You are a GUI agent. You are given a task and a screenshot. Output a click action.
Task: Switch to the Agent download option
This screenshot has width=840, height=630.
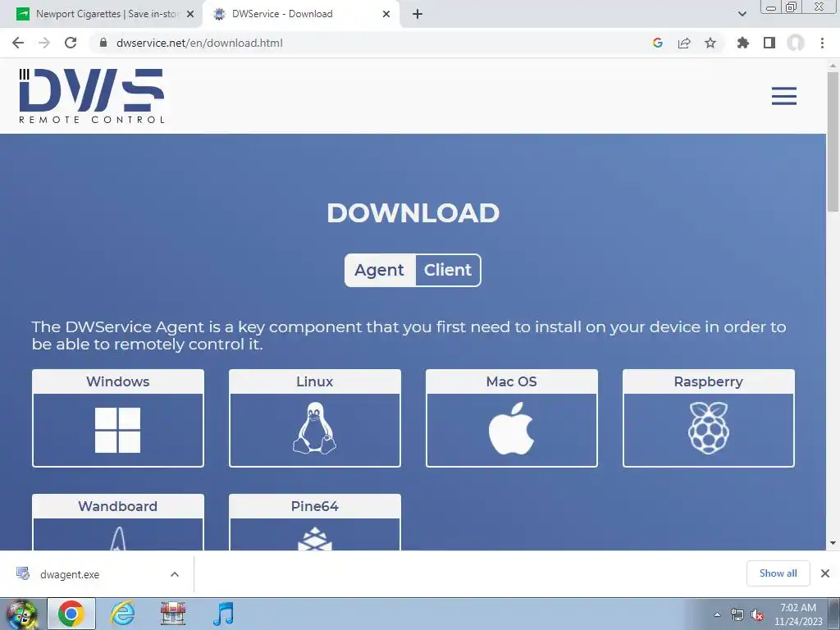(379, 270)
